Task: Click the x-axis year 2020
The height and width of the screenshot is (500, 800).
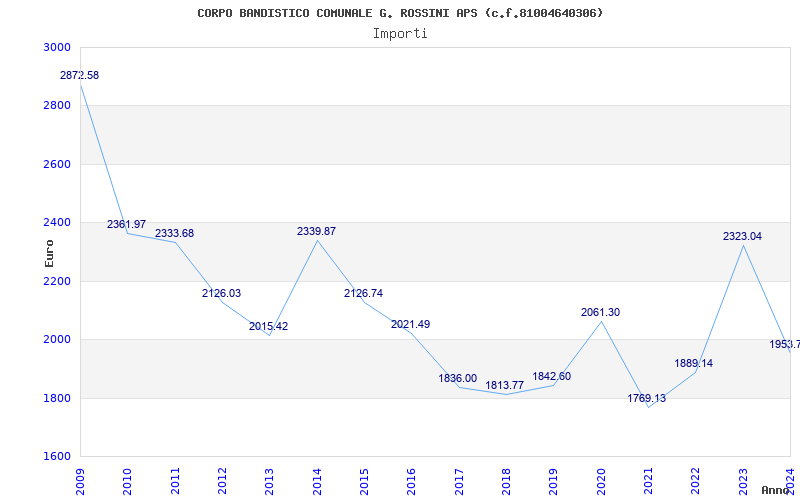Action: (601, 481)
